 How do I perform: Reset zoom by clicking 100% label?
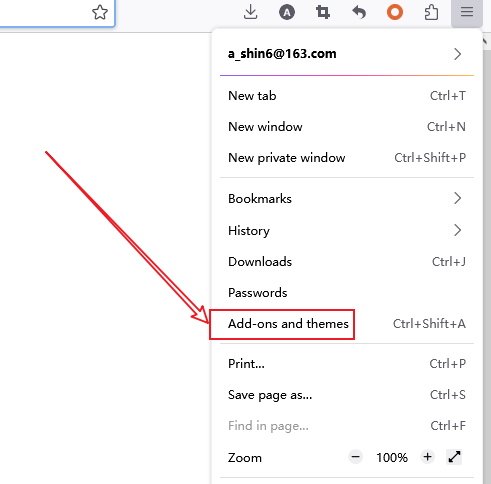[392, 458]
